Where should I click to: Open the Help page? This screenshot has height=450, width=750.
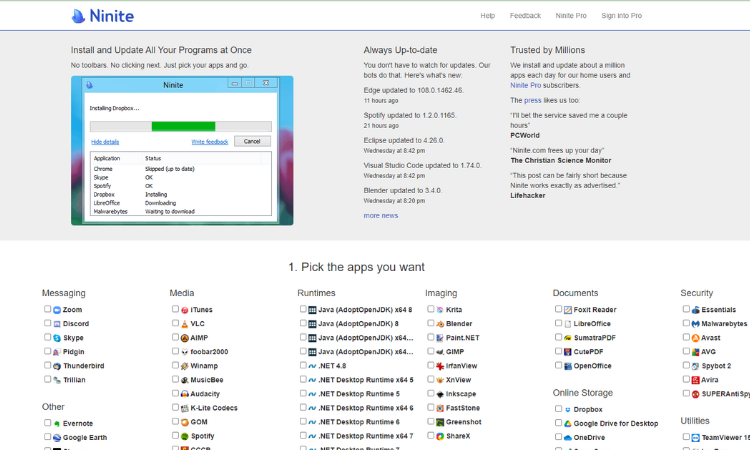487,16
